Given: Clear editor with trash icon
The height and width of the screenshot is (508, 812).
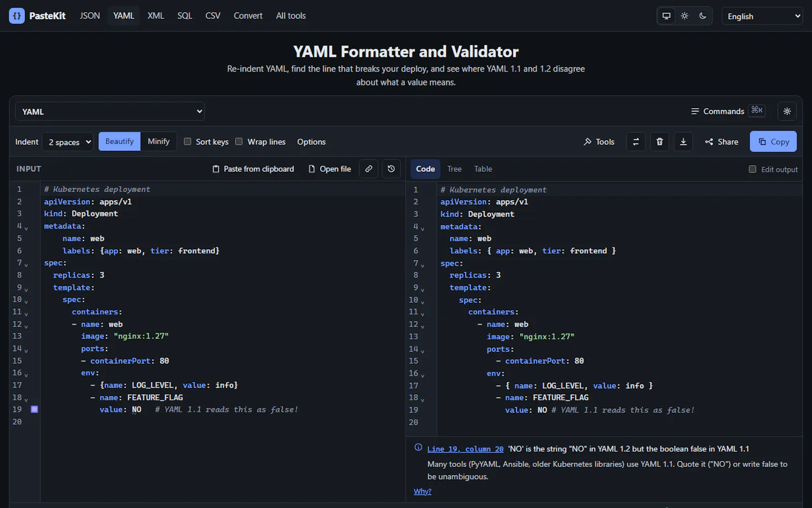Looking at the screenshot, I should (x=660, y=142).
